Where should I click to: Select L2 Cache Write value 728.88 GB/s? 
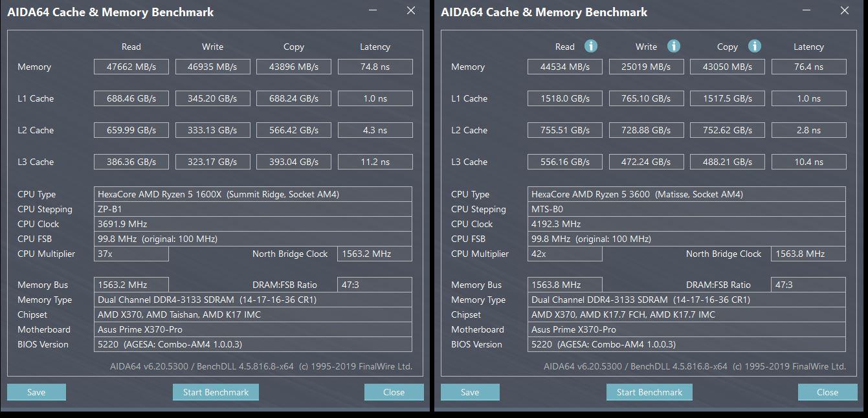pos(646,130)
